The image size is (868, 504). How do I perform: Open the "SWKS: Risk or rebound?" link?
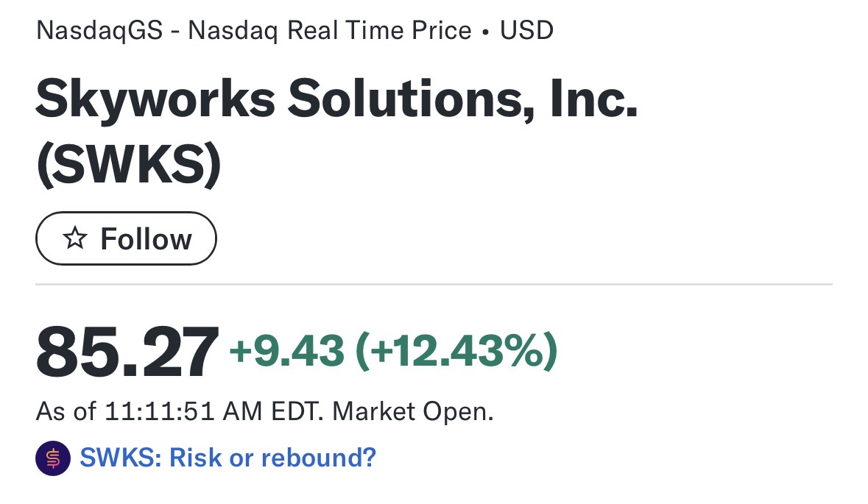coord(227,458)
